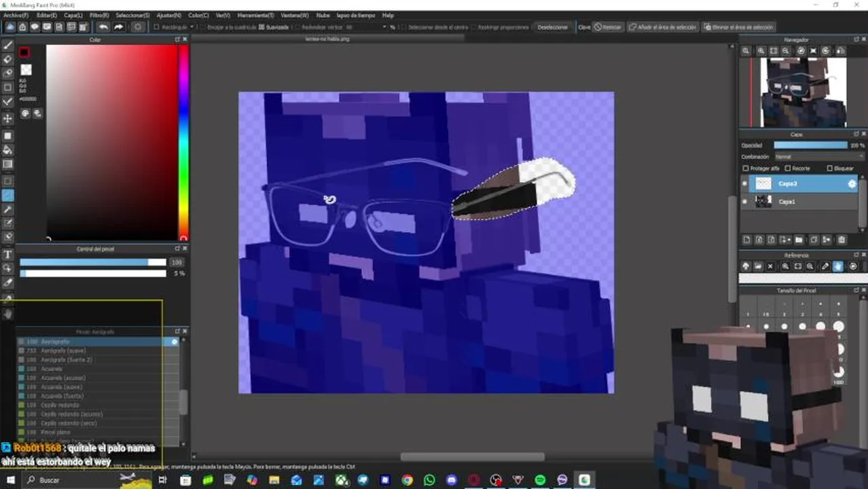Click the Reiniciar button
This screenshot has width=868, height=489.
(x=607, y=27)
